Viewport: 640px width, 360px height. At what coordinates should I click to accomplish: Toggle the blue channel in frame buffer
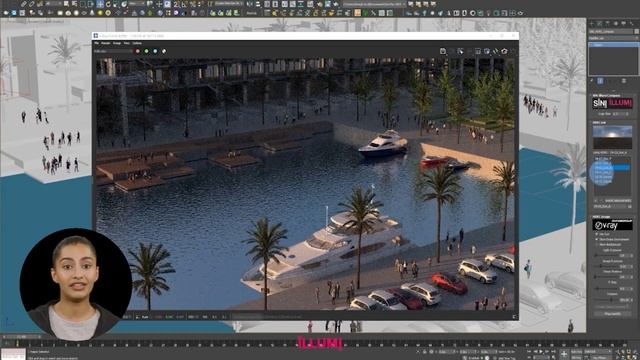[155, 51]
